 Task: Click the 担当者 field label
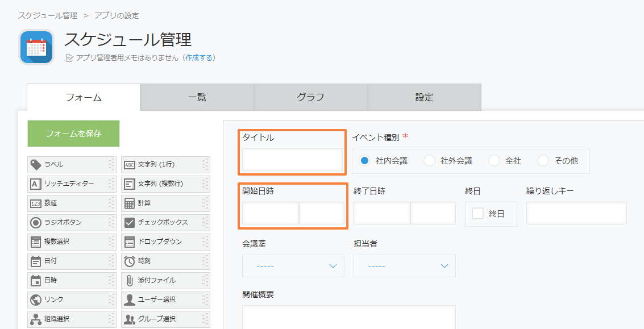(365, 244)
